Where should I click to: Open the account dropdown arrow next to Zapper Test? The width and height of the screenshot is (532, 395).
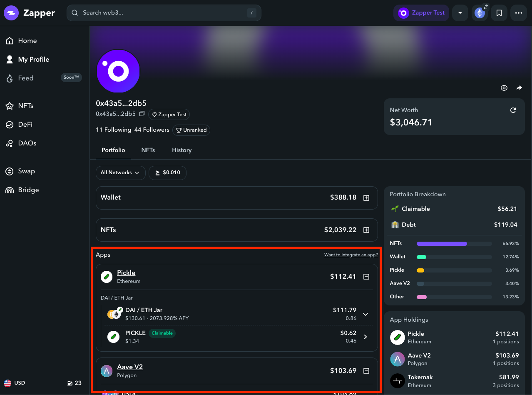click(x=460, y=13)
